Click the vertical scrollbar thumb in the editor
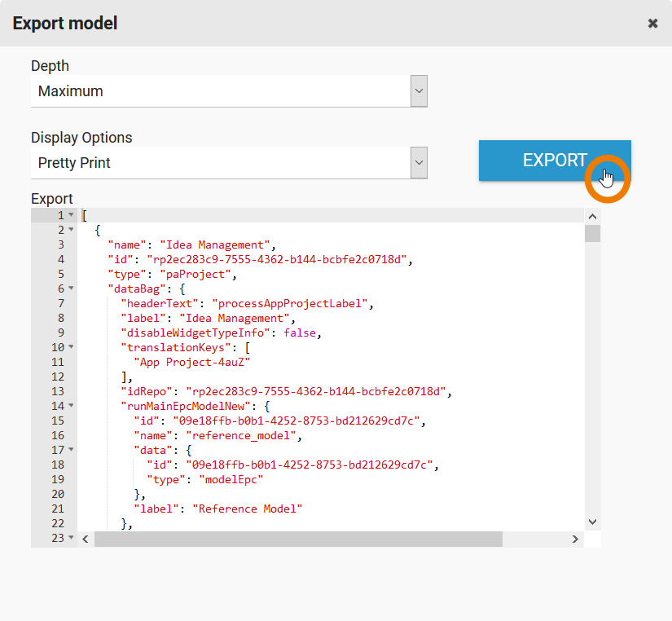Viewport: 672px width, 621px height. [x=592, y=234]
